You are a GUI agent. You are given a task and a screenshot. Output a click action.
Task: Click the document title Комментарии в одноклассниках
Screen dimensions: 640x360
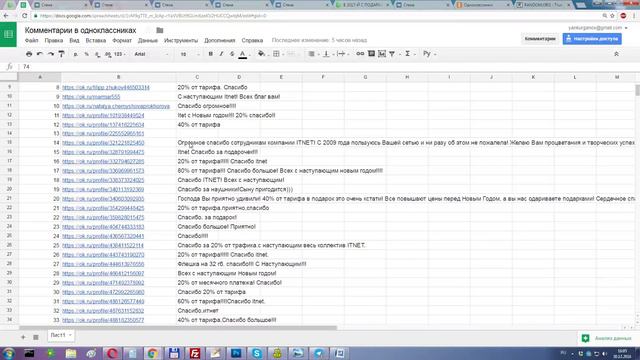click(80, 30)
